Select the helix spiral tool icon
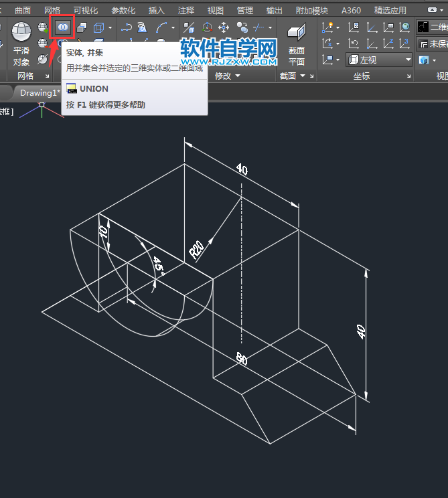448x498 pixels. click(x=142, y=27)
